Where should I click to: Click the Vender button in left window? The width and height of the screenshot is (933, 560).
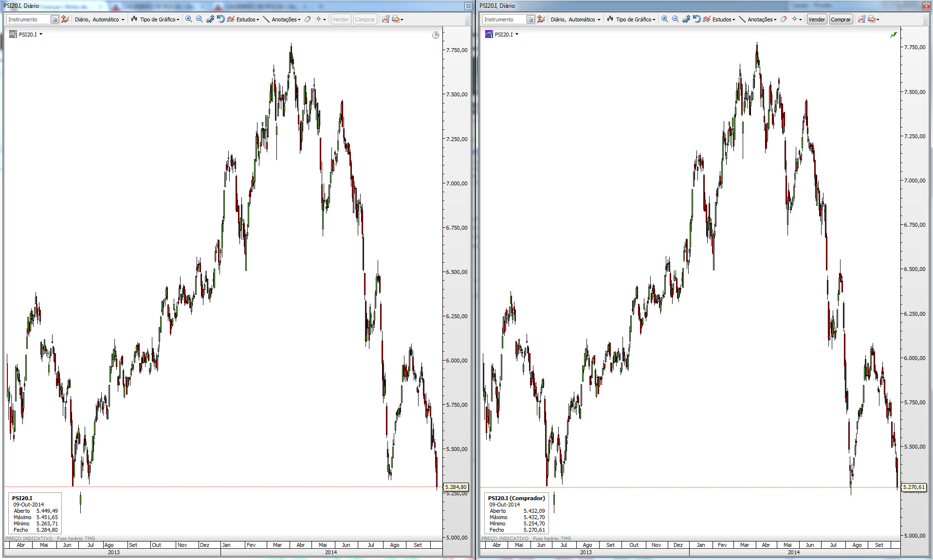341,19
